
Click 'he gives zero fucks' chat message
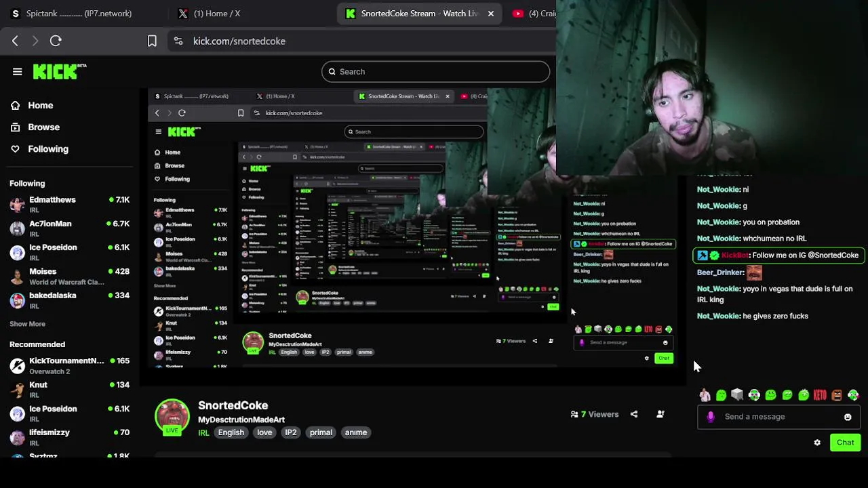click(x=775, y=316)
